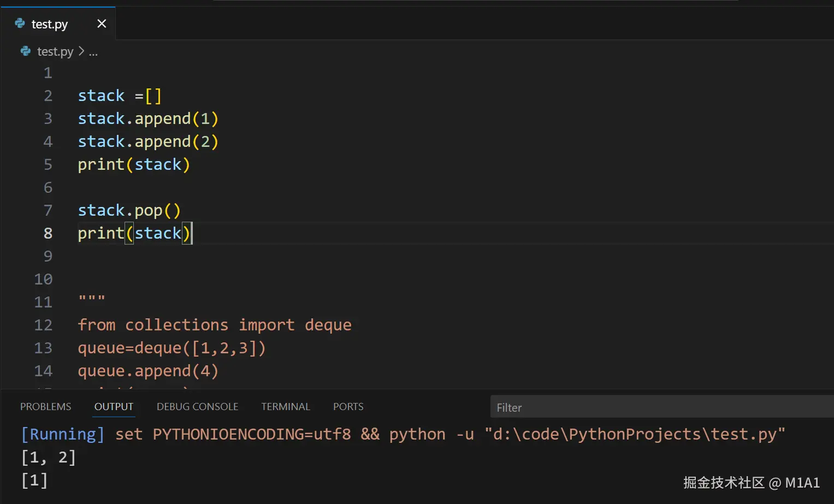
Task: Open the PORTS panel tab
Action: pos(348,407)
